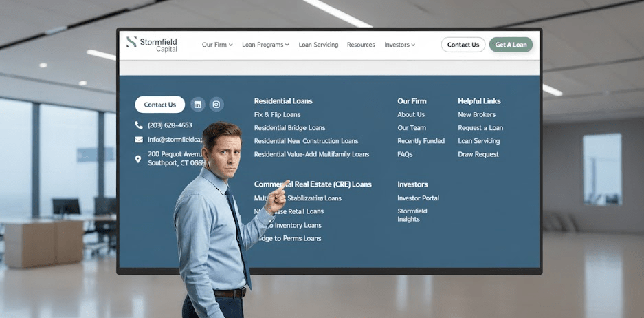This screenshot has height=318, width=644.
Task: Call the (203) phone number link
Action: point(170,125)
